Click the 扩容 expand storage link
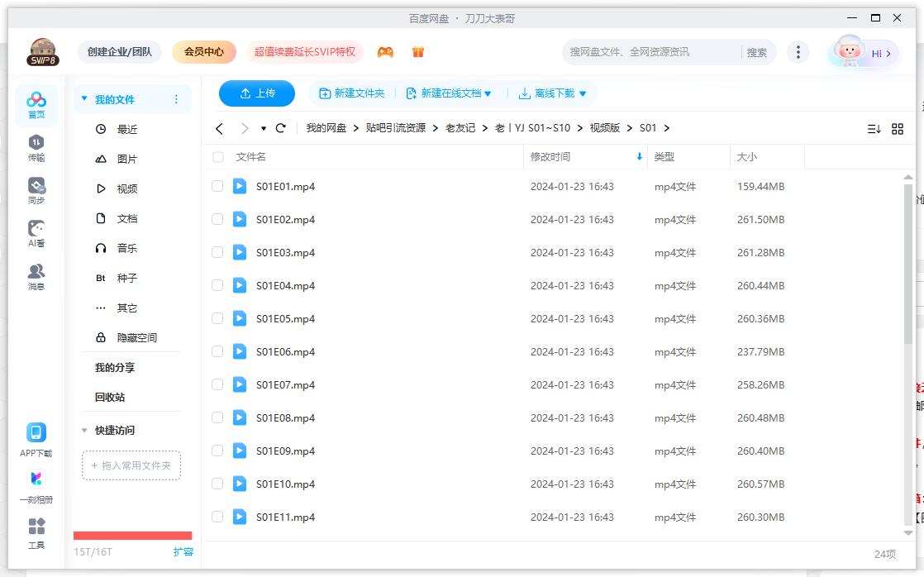Screen dimensions: 924x577 point(183,551)
